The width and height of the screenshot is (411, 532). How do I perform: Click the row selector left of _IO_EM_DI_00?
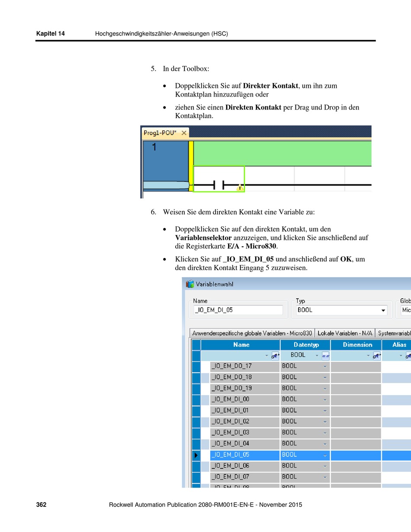[196, 400]
